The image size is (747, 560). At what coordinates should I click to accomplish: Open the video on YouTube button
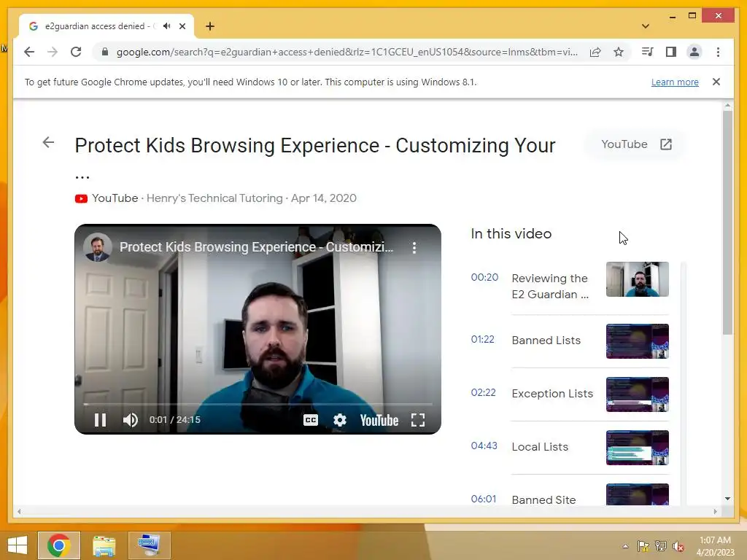[x=636, y=144]
